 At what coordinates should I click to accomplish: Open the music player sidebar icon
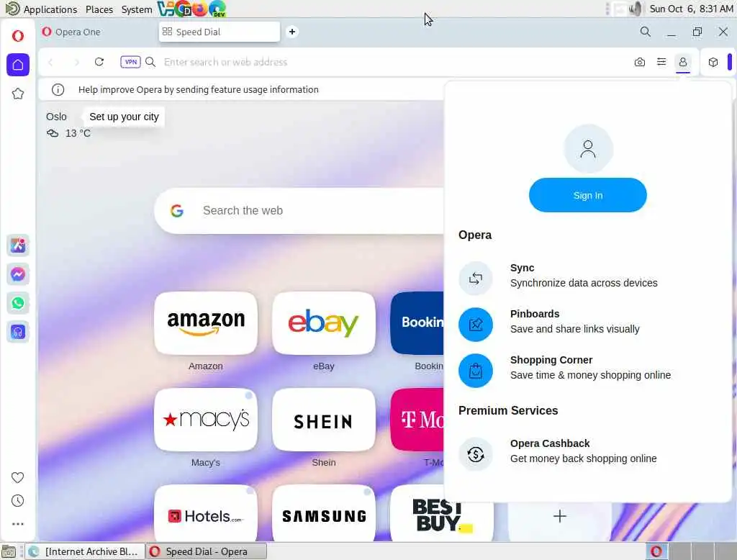click(x=18, y=332)
